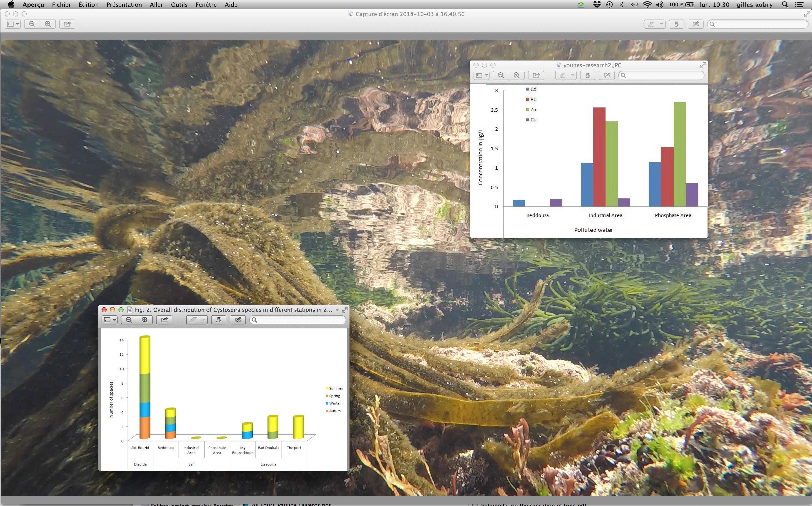The height and width of the screenshot is (506, 812).
Task: Click share button in Fig. 2 window
Action: pos(164,320)
